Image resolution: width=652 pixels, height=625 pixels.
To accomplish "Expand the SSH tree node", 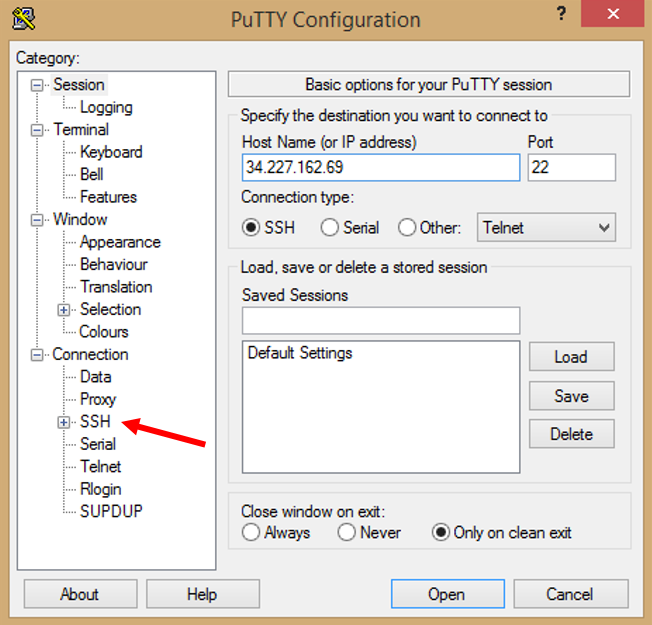I will (x=65, y=422).
